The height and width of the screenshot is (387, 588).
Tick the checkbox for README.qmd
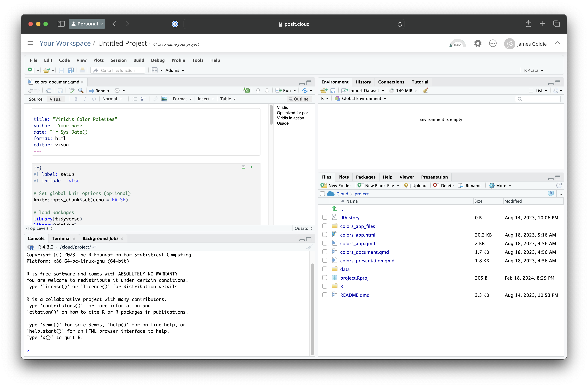(325, 295)
